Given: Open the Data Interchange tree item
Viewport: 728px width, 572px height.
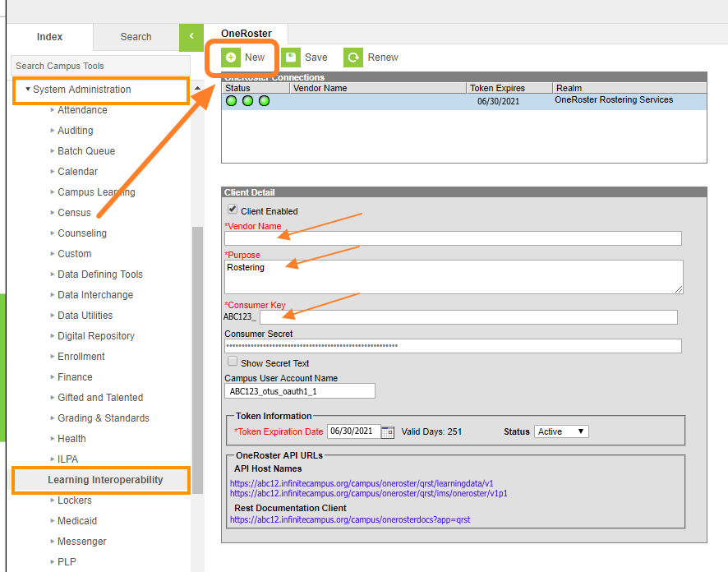Looking at the screenshot, I should pos(95,295).
